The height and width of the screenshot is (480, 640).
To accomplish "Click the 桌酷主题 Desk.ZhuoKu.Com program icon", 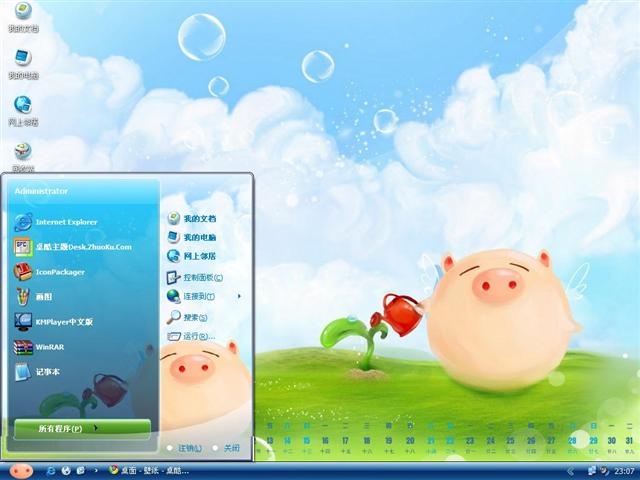I will [23, 247].
